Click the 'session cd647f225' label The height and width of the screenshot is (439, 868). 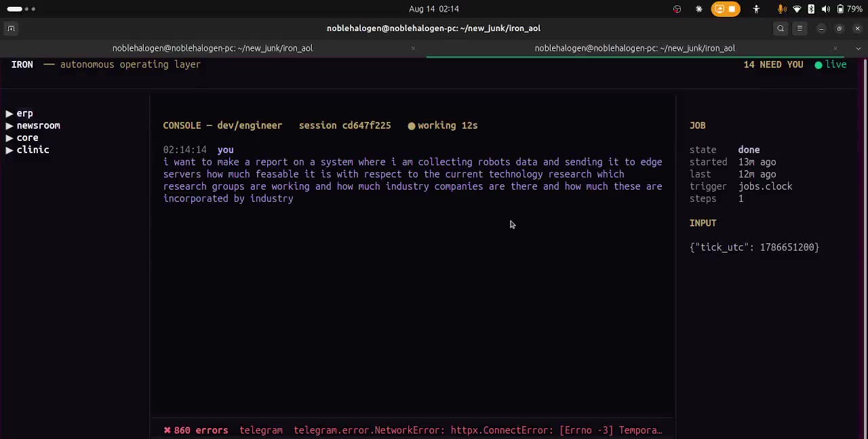tap(344, 126)
